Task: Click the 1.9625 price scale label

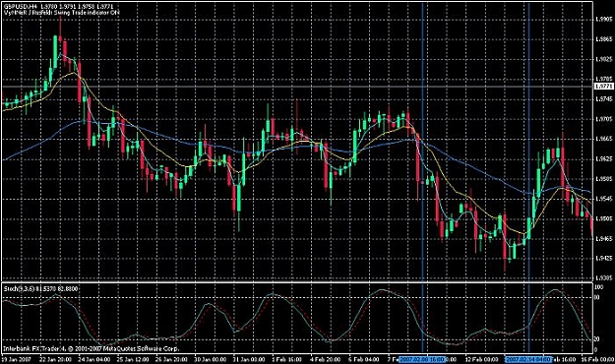Action: click(604, 158)
